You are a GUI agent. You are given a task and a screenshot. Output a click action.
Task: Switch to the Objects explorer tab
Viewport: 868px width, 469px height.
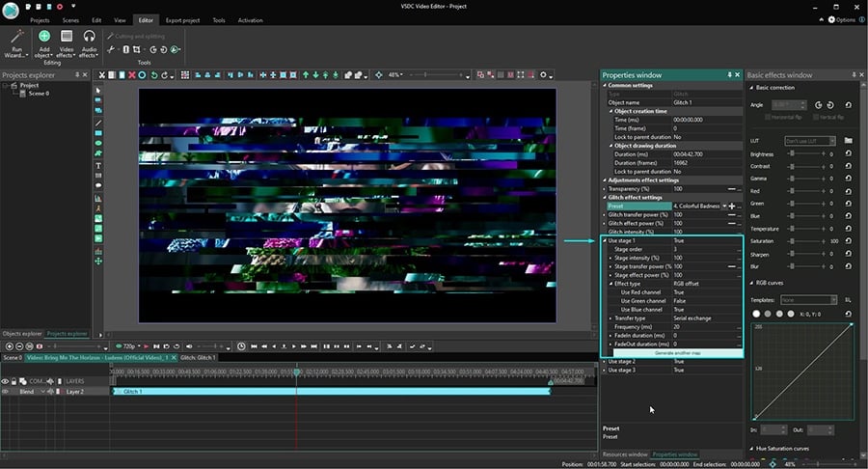22,333
